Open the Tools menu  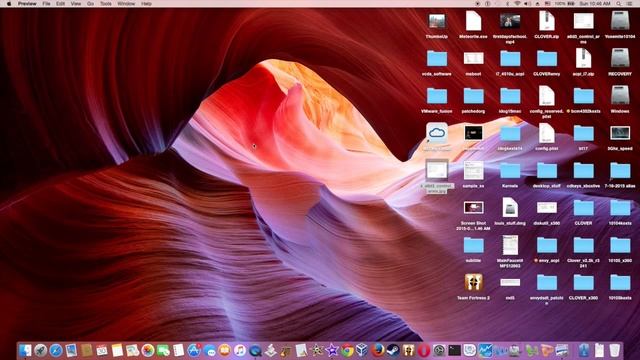click(106, 4)
